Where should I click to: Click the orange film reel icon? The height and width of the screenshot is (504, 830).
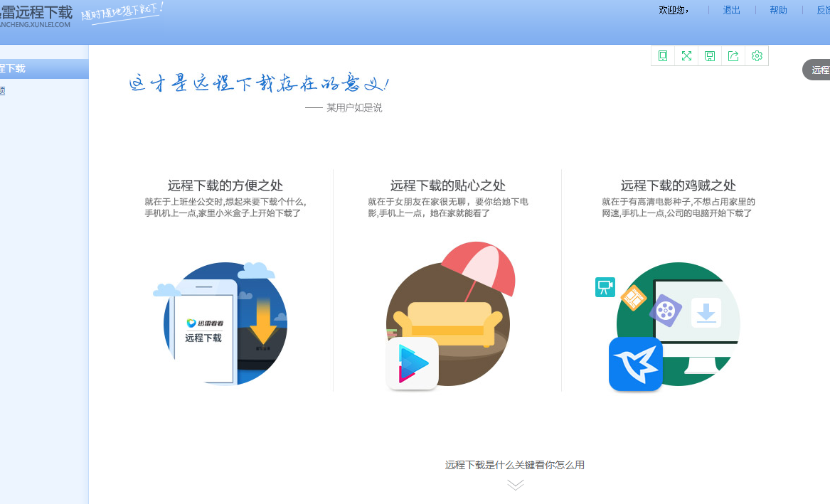[632, 296]
